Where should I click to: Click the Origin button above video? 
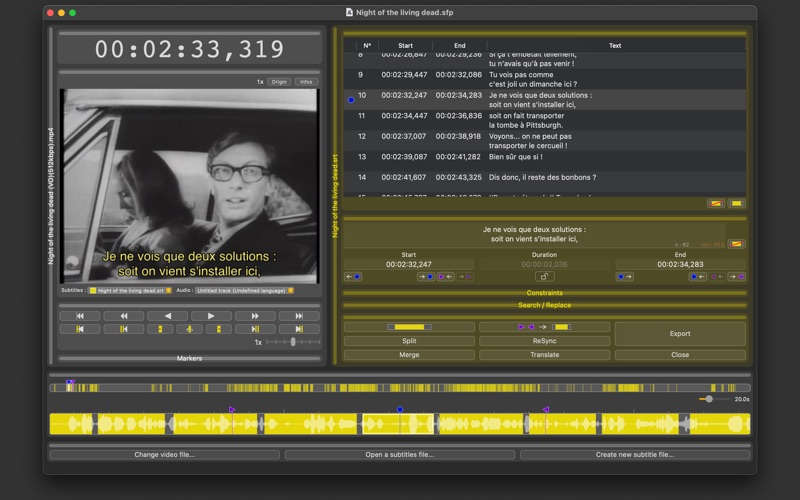279,82
